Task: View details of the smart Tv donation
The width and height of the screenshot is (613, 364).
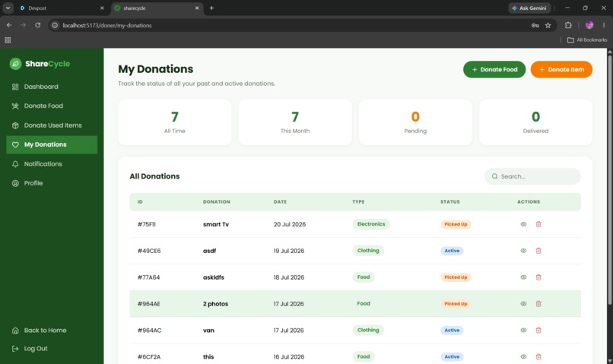Action: click(x=523, y=224)
